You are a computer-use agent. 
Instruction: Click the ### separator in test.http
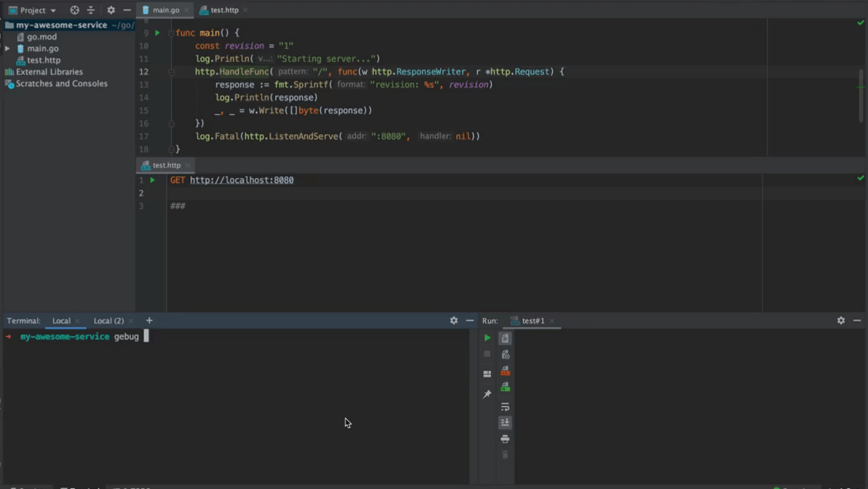178,206
